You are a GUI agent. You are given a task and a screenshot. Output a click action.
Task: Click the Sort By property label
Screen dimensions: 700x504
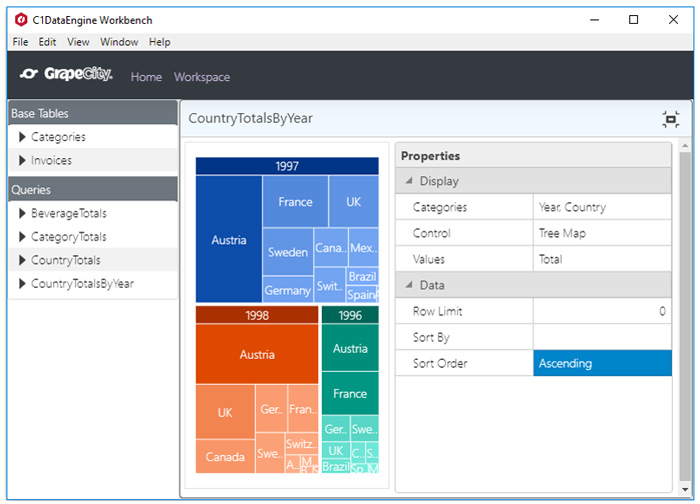pyautogui.click(x=431, y=337)
